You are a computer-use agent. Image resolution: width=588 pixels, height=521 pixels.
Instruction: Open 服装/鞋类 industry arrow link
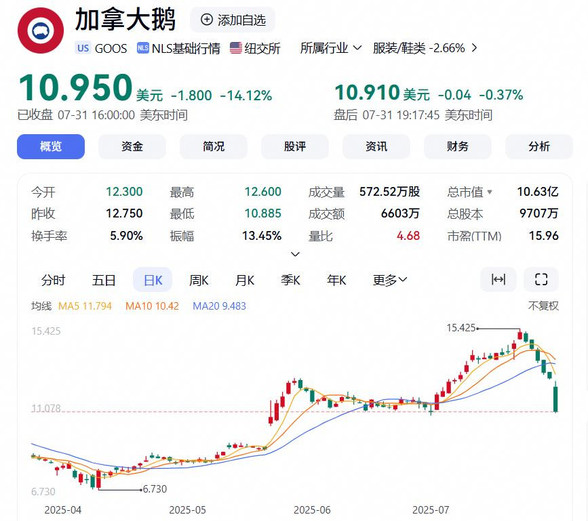click(x=474, y=48)
